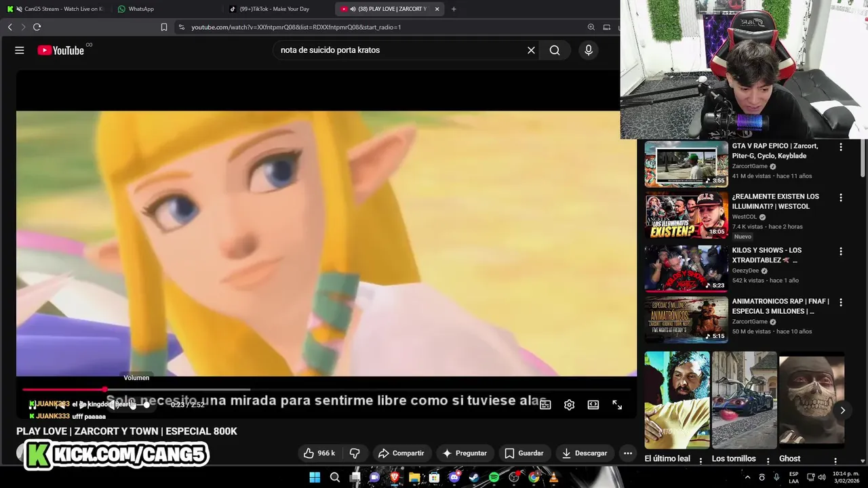
Task: Switch to the TikTok Make Your Day tab
Action: (x=275, y=9)
